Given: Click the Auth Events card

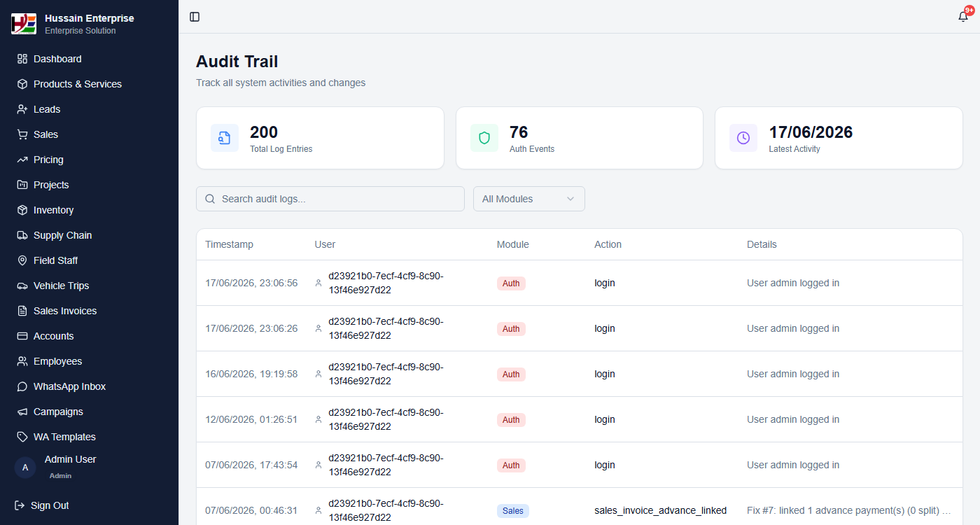Looking at the screenshot, I should (580, 138).
